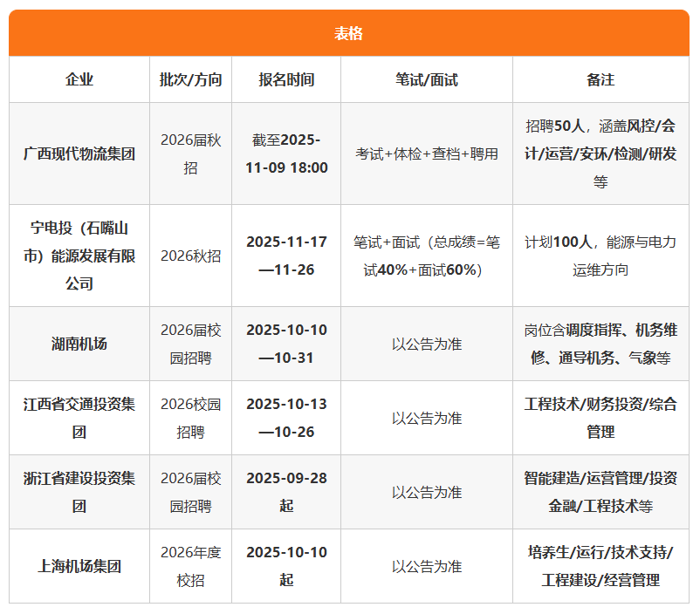Select the 宁电投（石嘴山市）能源发展有限公司 cell
Screen dimensions: 700x614
tap(79, 256)
